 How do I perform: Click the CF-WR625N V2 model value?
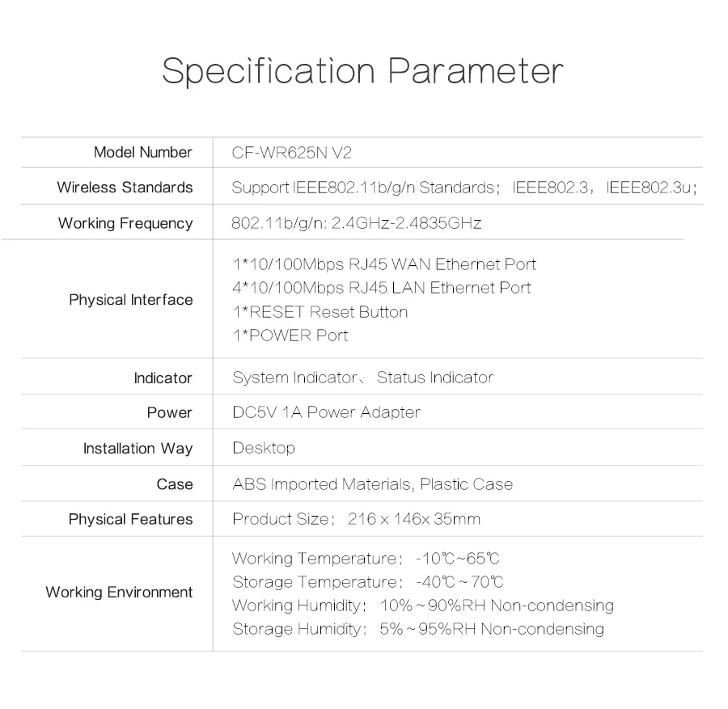[291, 153]
